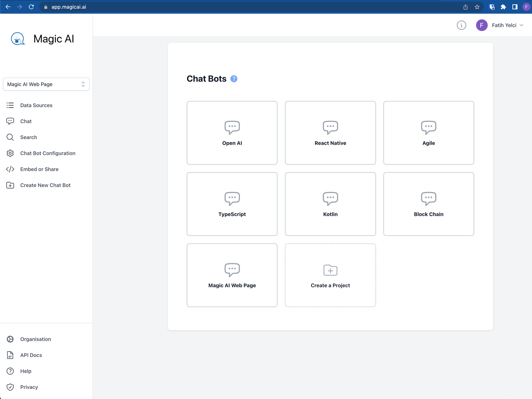This screenshot has width=532, height=399.
Task: Open the browser side panel icon
Action: tap(515, 7)
